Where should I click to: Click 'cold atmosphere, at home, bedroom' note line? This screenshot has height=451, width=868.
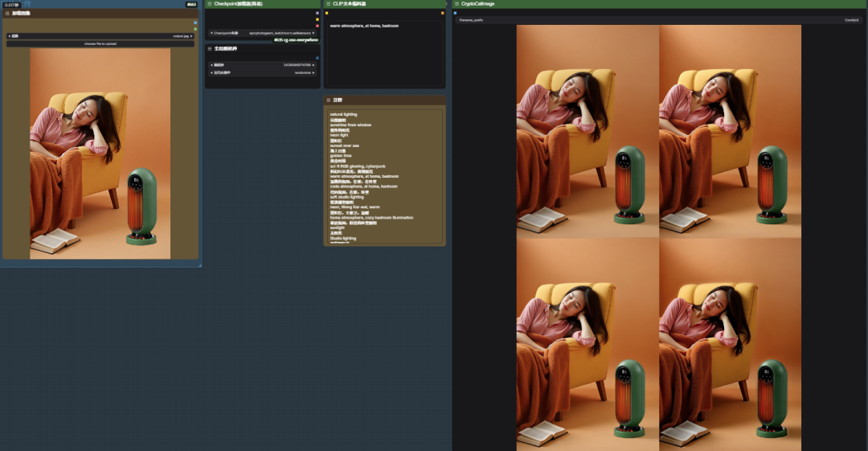(364, 187)
